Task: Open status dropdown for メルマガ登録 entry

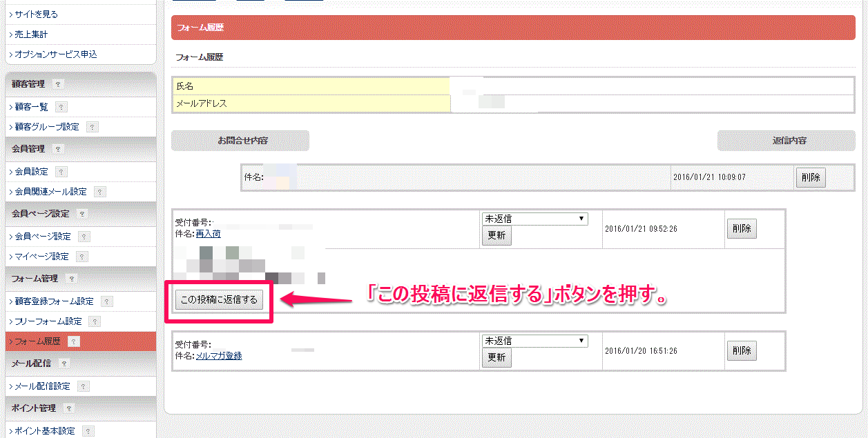Action: [534, 341]
